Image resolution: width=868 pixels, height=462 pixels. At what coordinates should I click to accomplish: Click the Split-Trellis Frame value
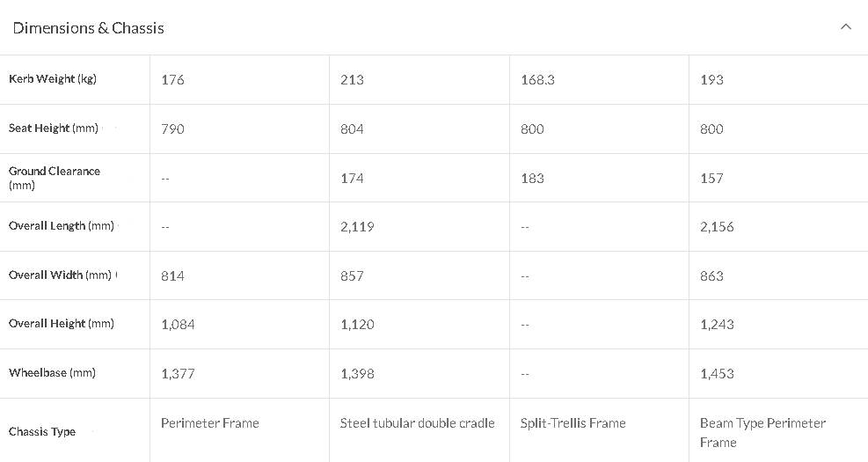(x=573, y=423)
